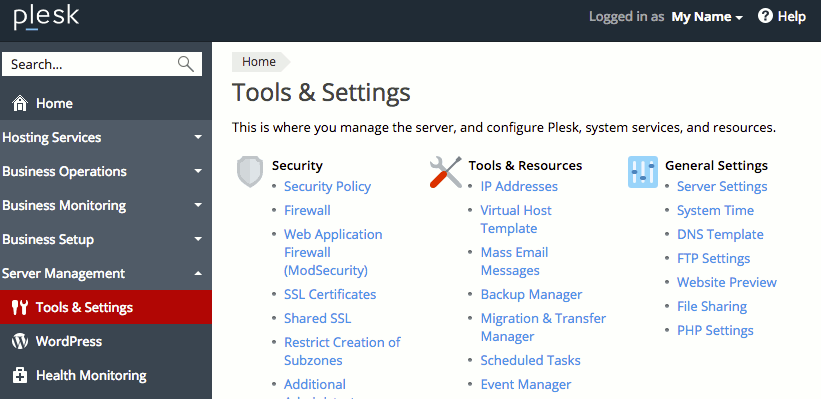
Task: Open the My Name account dropdown
Action: click(707, 17)
